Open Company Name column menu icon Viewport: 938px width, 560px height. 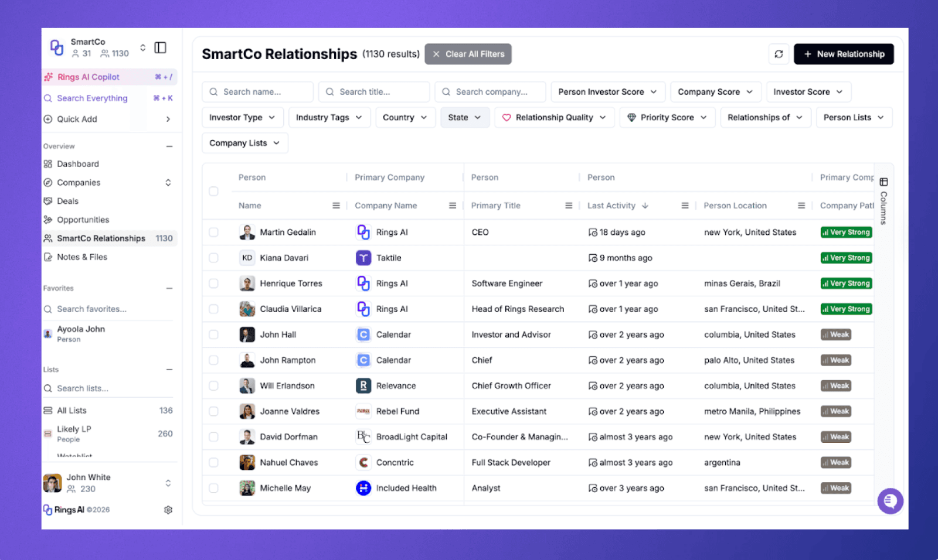pyautogui.click(x=453, y=206)
